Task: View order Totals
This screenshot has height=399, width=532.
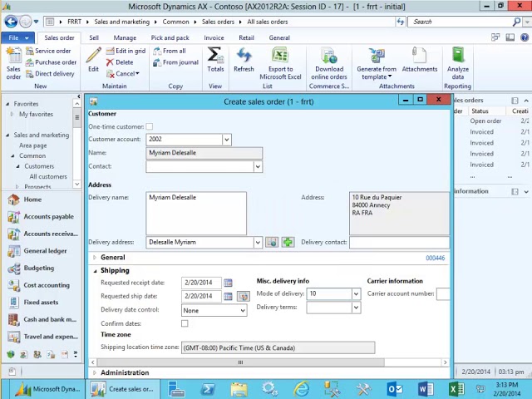Action: (215, 59)
